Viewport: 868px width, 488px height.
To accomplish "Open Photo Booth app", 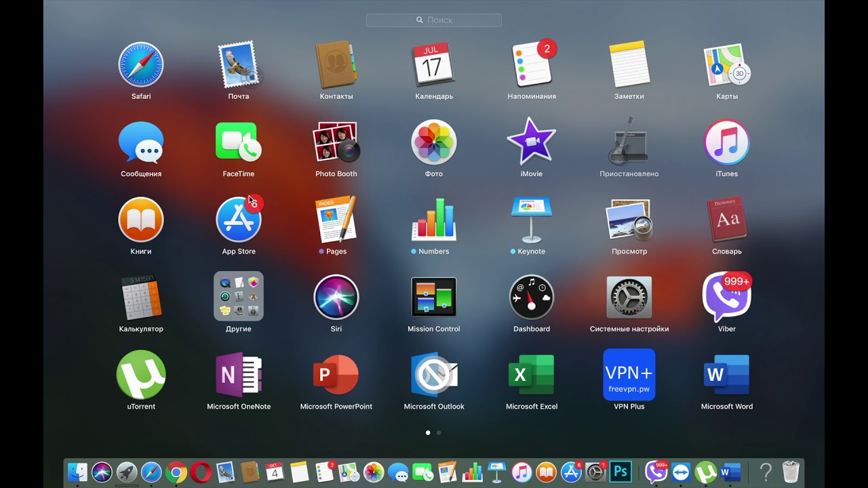I will tap(336, 142).
